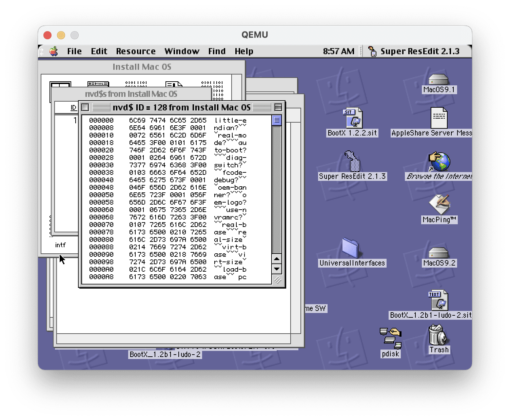Screen dimensions: 510x420
Task: Click ASCII text 'rt-size' in the hex view
Action: [228, 262]
